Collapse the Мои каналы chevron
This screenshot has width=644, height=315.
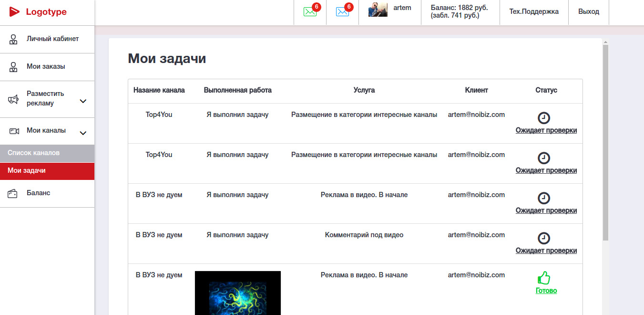pos(83,133)
